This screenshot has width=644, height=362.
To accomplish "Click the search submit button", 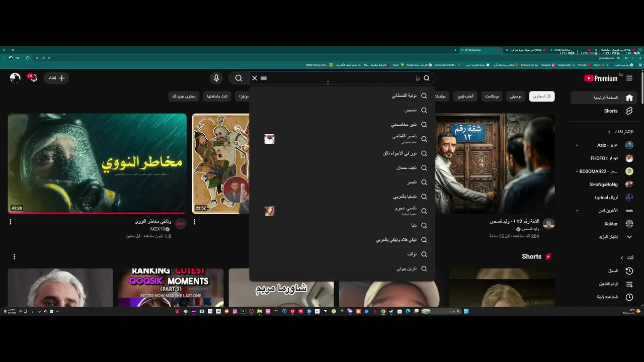I will [238, 78].
